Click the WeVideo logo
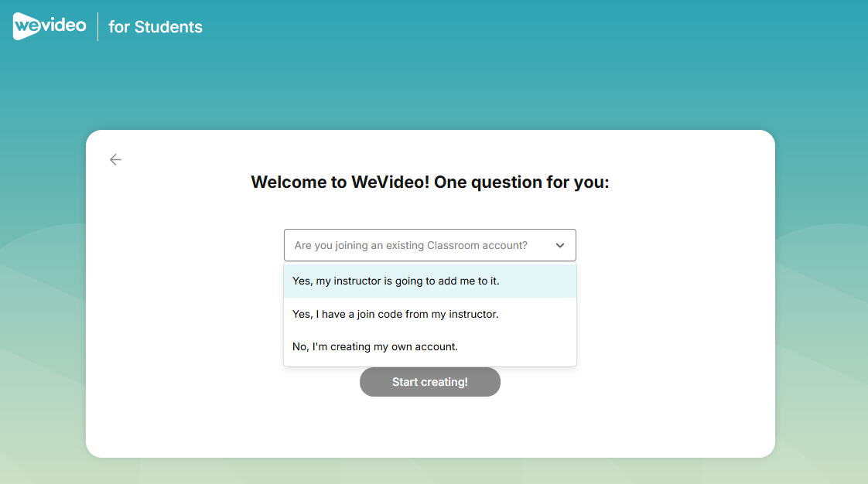The height and width of the screenshot is (484, 868). click(50, 26)
